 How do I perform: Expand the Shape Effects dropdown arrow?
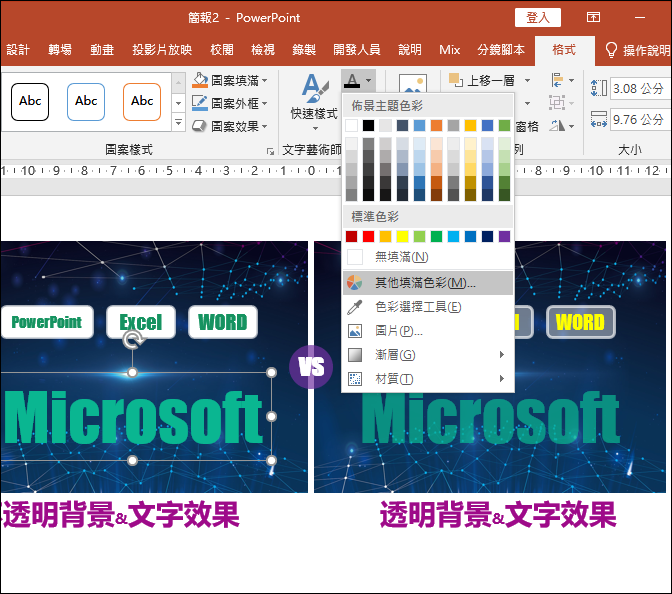click(264, 126)
